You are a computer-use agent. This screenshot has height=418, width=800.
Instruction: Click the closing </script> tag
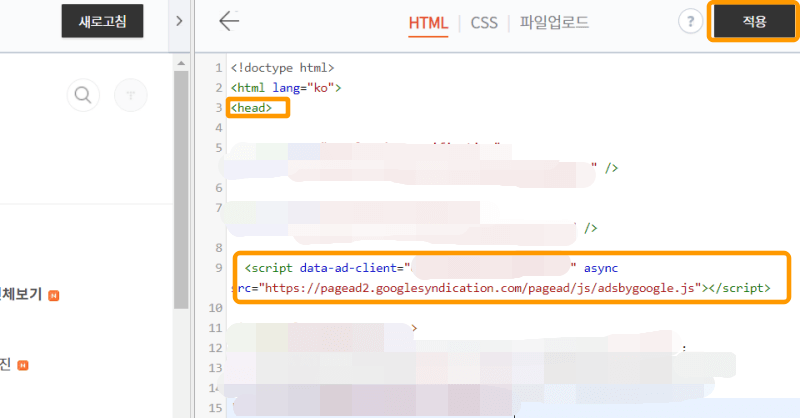740,288
